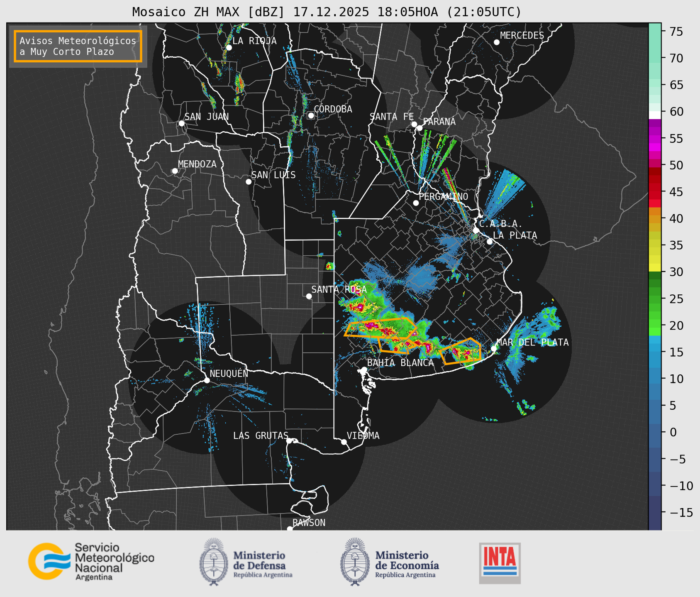Select the CÓRDOBA city label
Screen dimensions: 700x597
(x=333, y=109)
